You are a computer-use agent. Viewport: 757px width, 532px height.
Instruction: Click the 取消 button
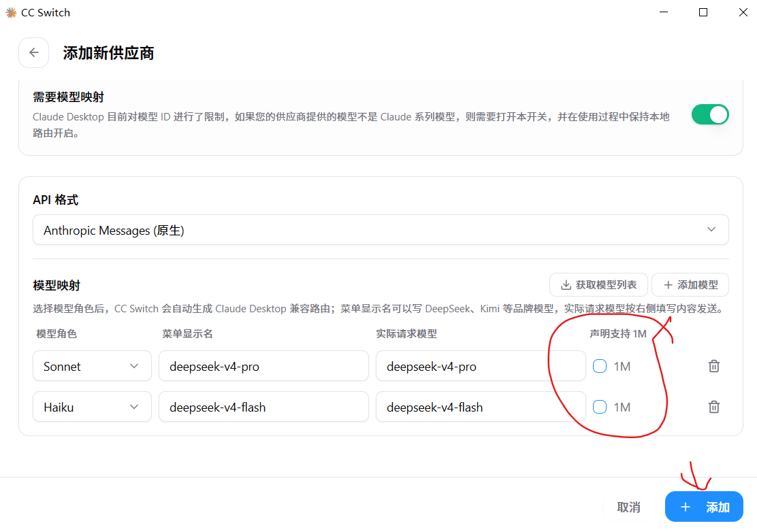(628, 507)
